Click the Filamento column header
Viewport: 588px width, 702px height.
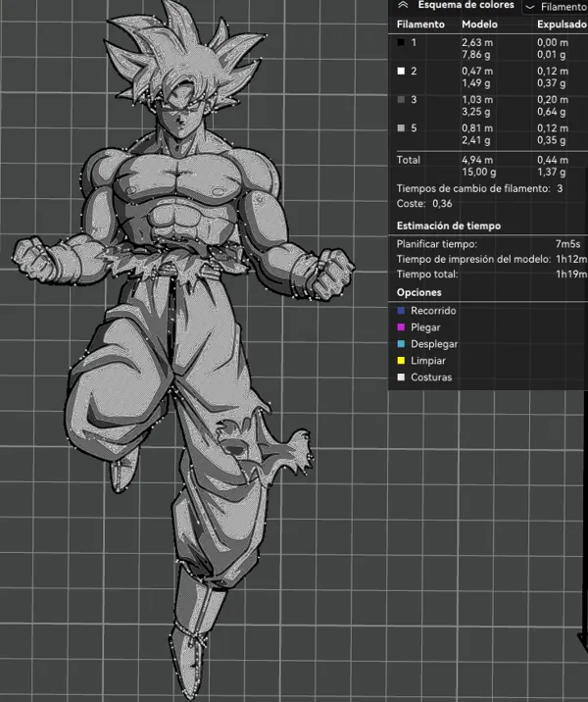[420, 25]
